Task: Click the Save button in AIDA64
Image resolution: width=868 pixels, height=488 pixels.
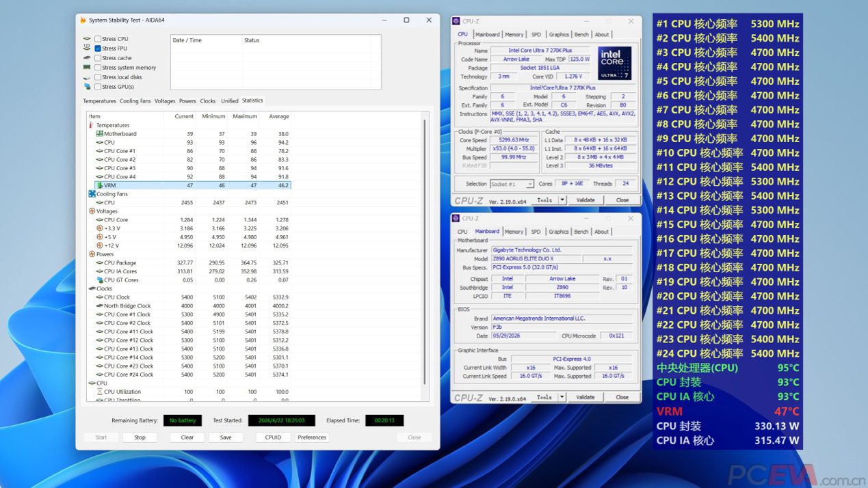Action: click(226, 437)
